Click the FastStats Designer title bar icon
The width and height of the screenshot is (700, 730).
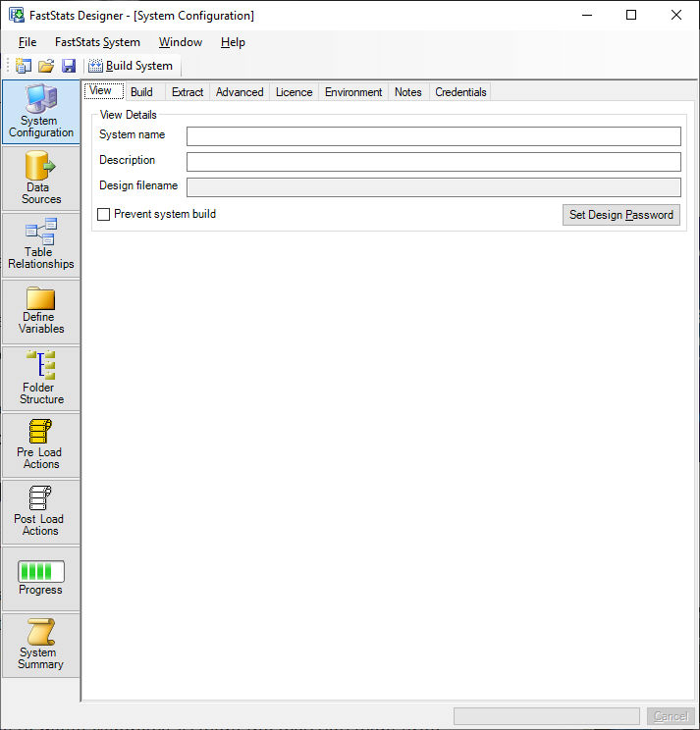(x=17, y=15)
